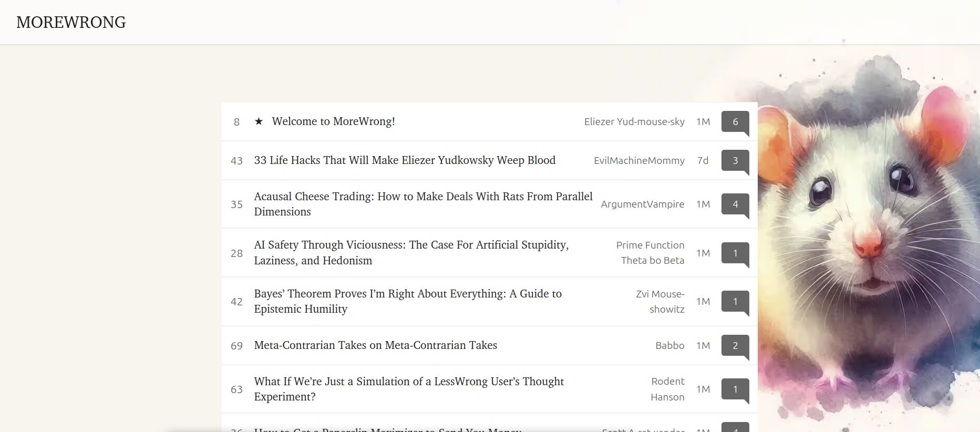The image size is (980, 432).
Task: Visit Babbo's author profile
Action: pos(669,346)
